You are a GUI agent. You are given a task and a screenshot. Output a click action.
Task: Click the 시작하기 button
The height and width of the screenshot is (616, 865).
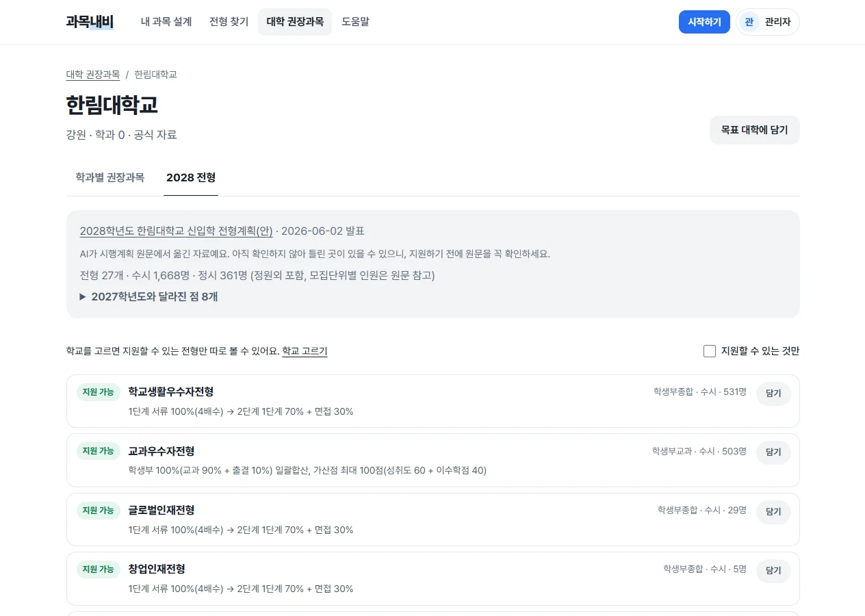[x=704, y=22]
